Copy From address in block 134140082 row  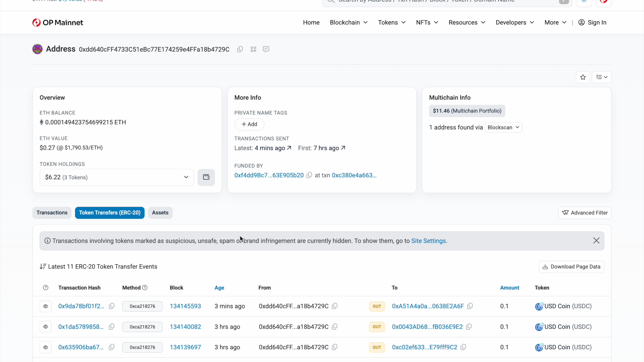(335, 326)
